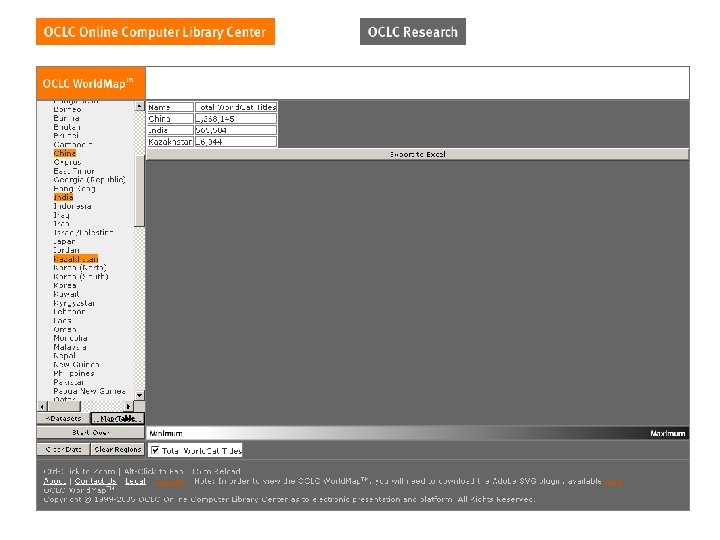720x540 pixels.
Task: Click the vertical scrollbar thumb of country list
Action: pyautogui.click(x=139, y=191)
